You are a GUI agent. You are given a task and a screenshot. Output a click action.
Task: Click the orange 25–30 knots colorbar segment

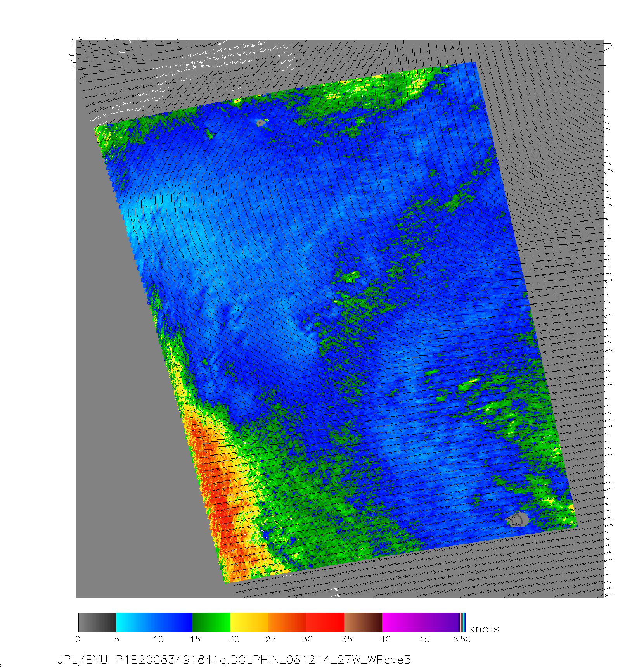point(287,622)
